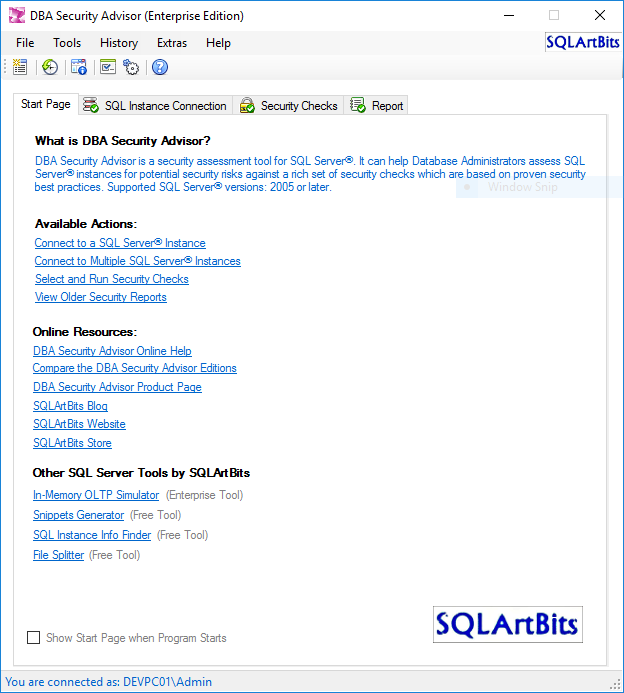Click 'You are connected as: DEVPC01\Admin' status text
The image size is (624, 693).
pos(109,682)
